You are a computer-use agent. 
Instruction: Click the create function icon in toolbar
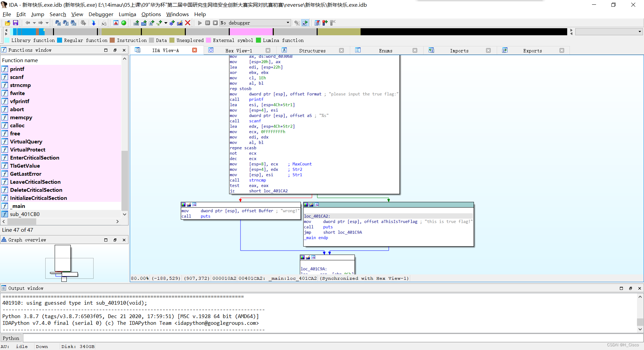[x=172, y=23]
